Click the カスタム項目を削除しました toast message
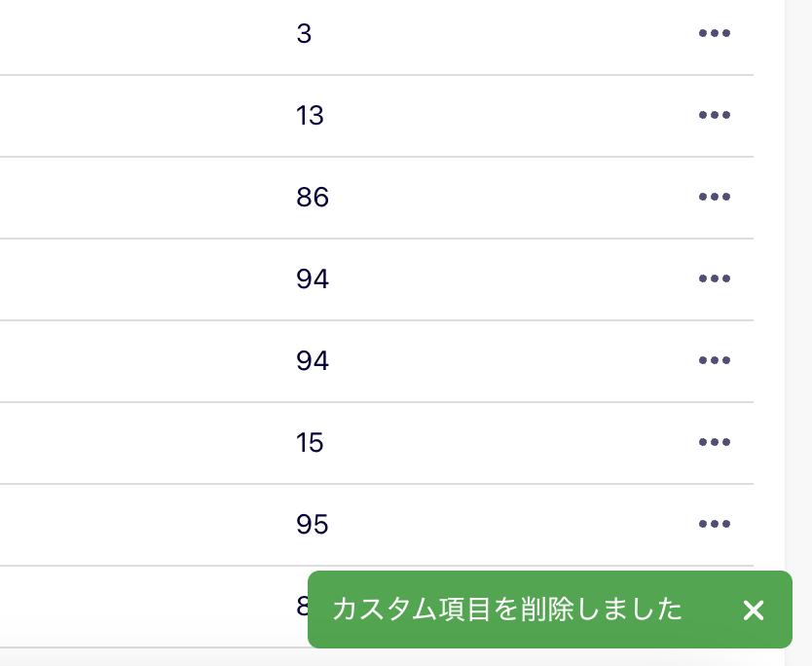The width and height of the screenshot is (812, 666). coord(507,609)
